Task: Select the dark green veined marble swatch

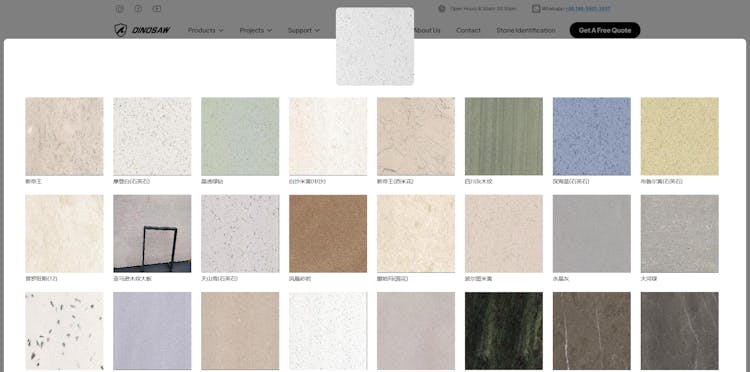Action: click(x=504, y=331)
